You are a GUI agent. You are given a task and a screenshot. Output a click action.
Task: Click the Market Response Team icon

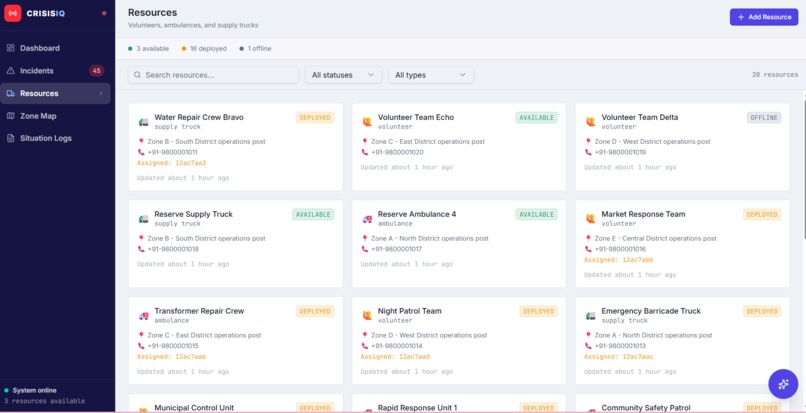point(591,219)
